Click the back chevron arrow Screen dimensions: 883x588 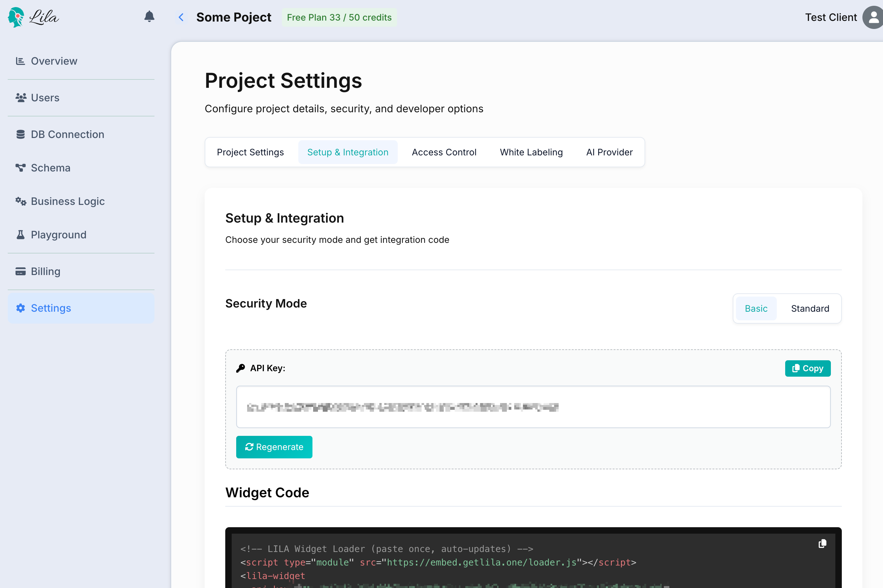coord(181,17)
